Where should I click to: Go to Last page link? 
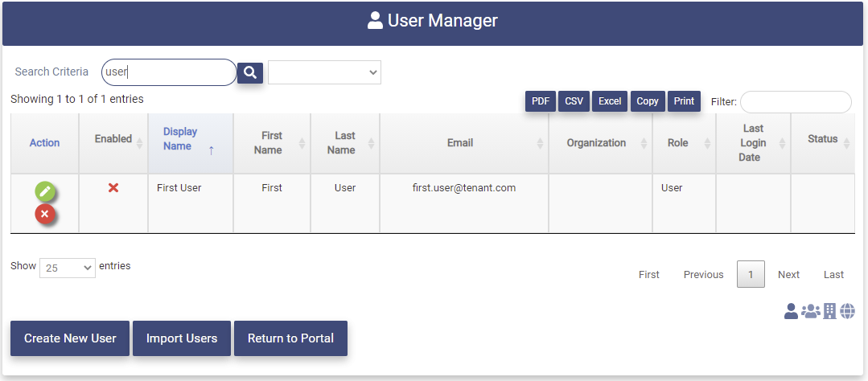pyautogui.click(x=833, y=274)
